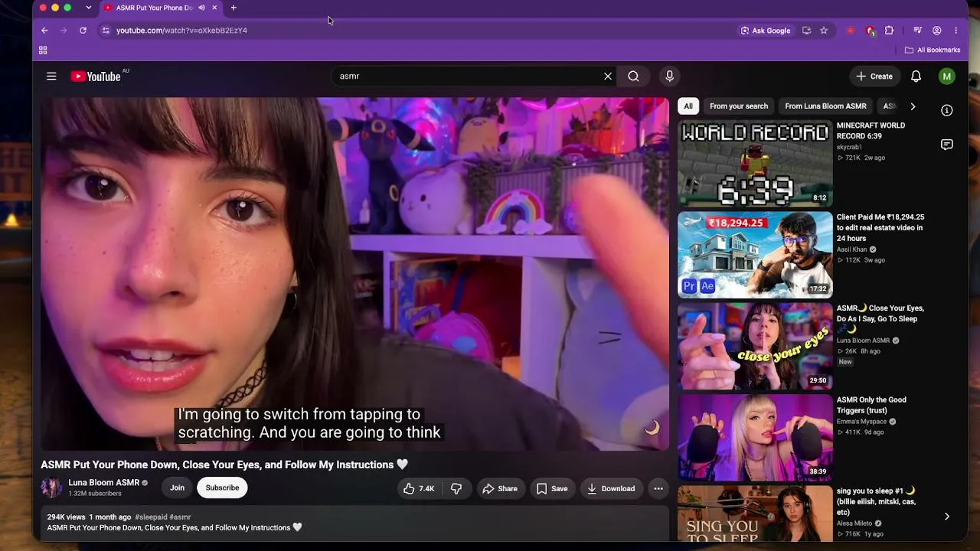Clear the search box text
The image size is (980, 551).
(x=608, y=77)
